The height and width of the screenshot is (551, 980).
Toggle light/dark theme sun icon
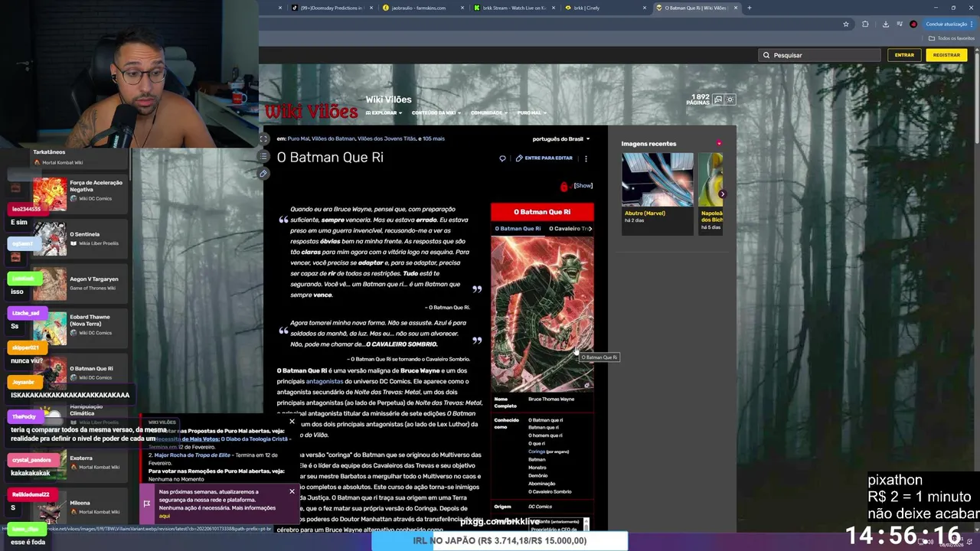730,99
